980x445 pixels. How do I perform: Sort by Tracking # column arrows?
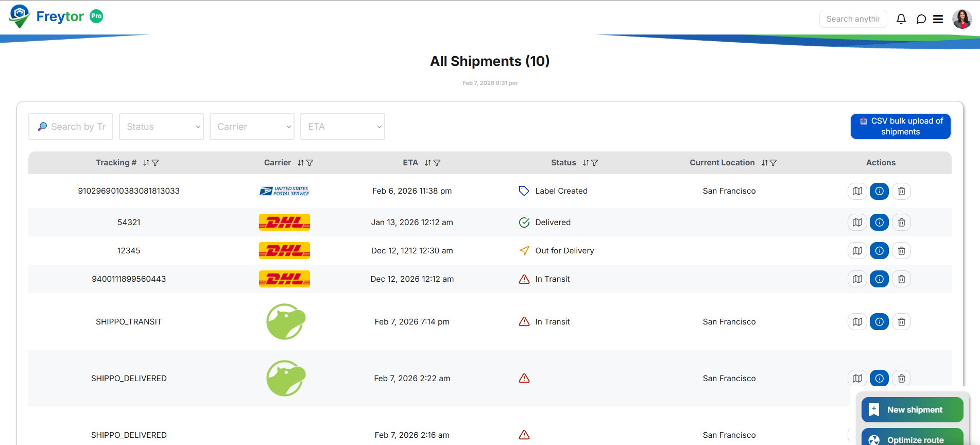tap(146, 163)
